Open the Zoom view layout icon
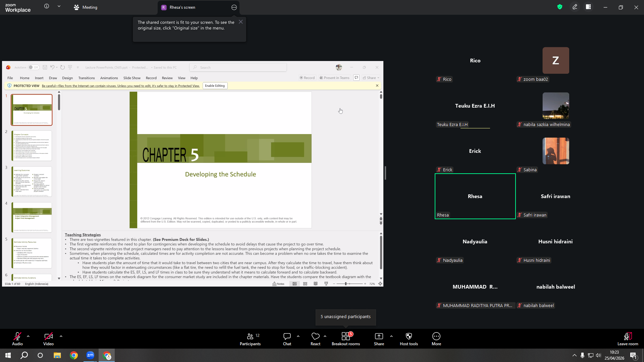Viewport: 644px width, 362px height. point(588,7)
